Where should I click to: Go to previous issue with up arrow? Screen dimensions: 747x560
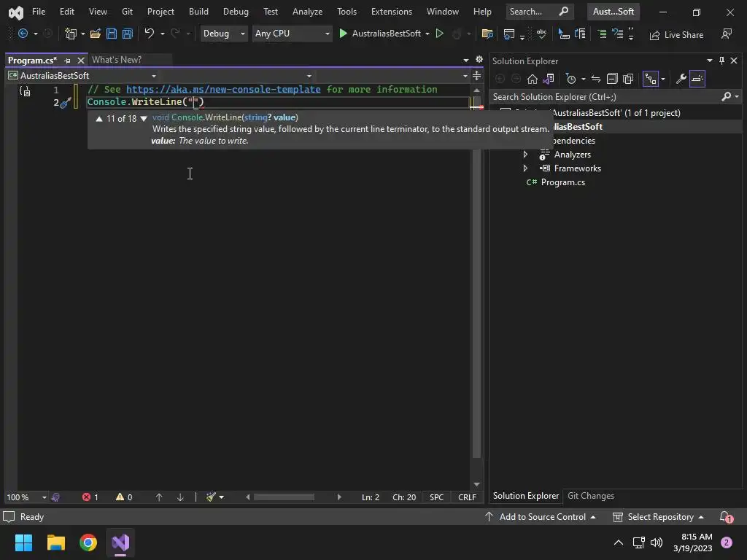click(x=159, y=497)
